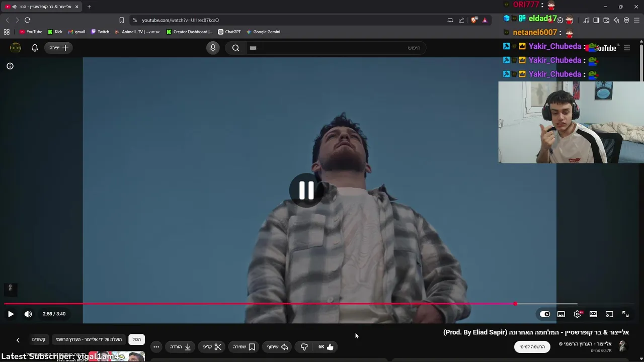
Task: Click the info circle icon on player
Action: (x=10, y=66)
